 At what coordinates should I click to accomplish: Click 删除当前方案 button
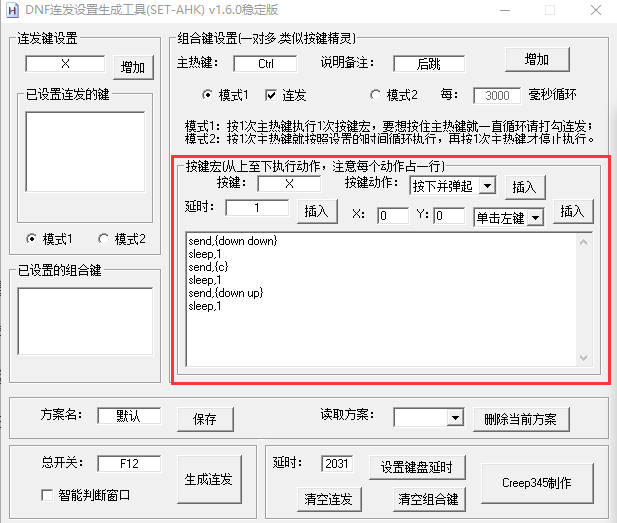click(x=521, y=419)
